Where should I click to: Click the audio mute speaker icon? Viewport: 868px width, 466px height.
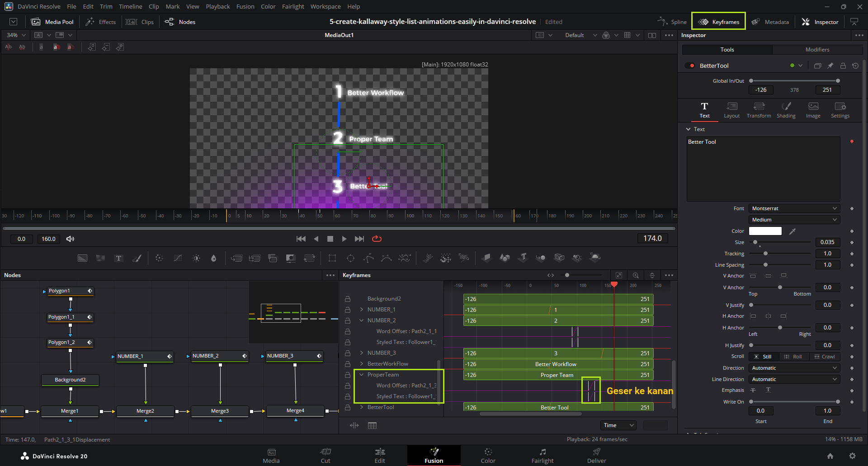[70, 239]
